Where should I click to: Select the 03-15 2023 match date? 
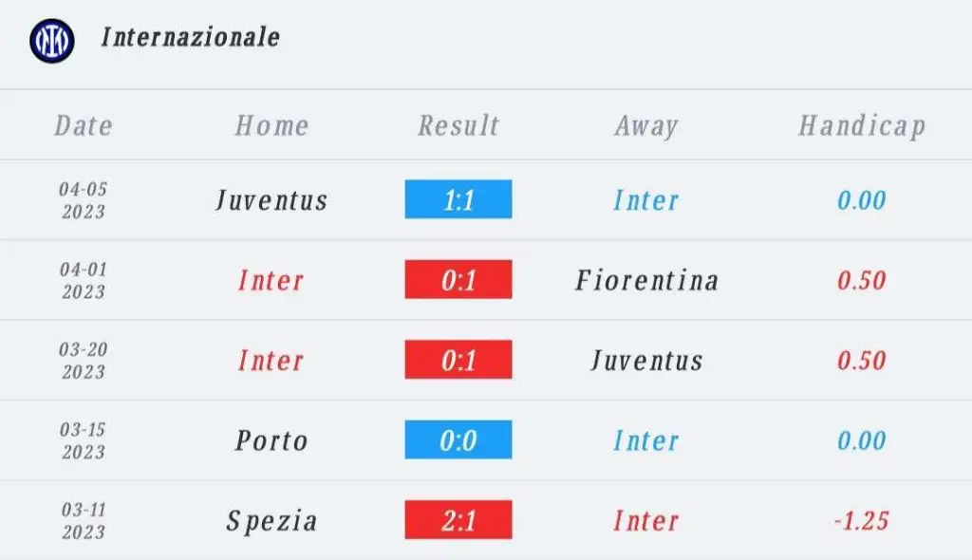(x=84, y=440)
